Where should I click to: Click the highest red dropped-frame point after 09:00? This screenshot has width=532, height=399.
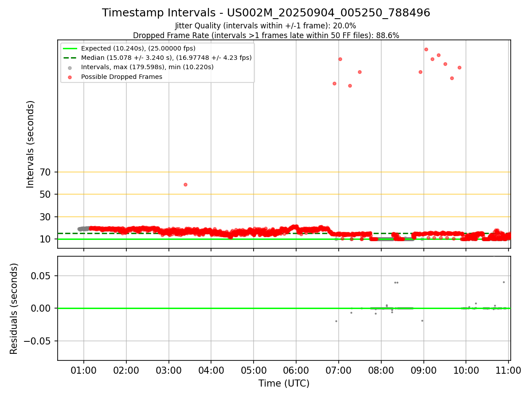point(426,49)
